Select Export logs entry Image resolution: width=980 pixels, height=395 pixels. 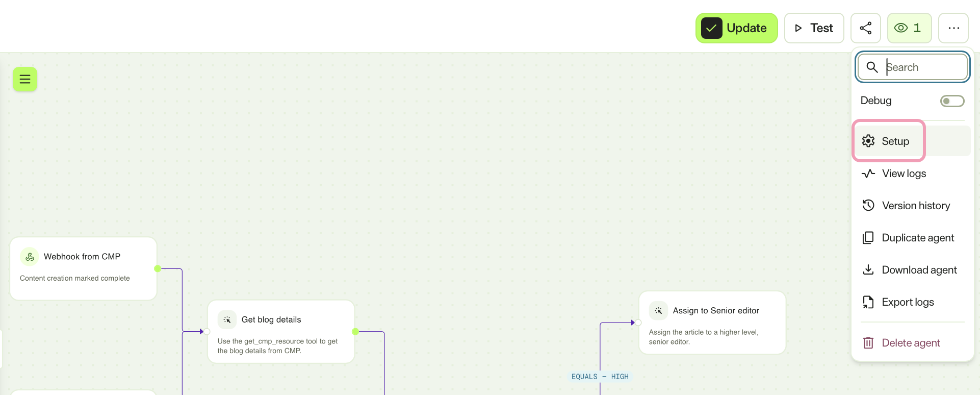[x=912, y=302]
